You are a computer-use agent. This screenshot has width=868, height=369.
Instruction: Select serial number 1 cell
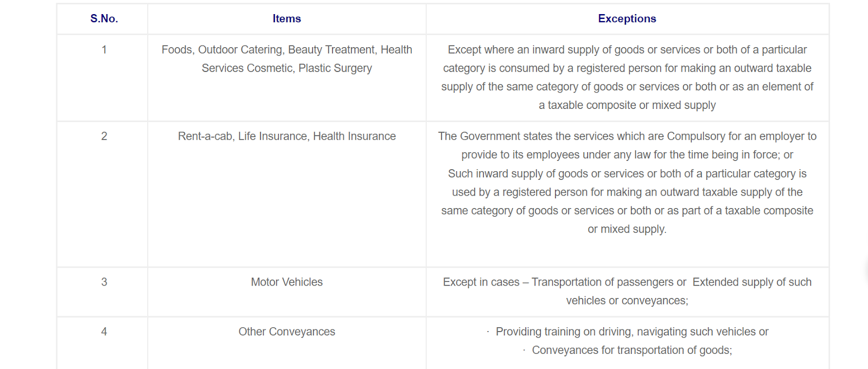pyautogui.click(x=104, y=50)
